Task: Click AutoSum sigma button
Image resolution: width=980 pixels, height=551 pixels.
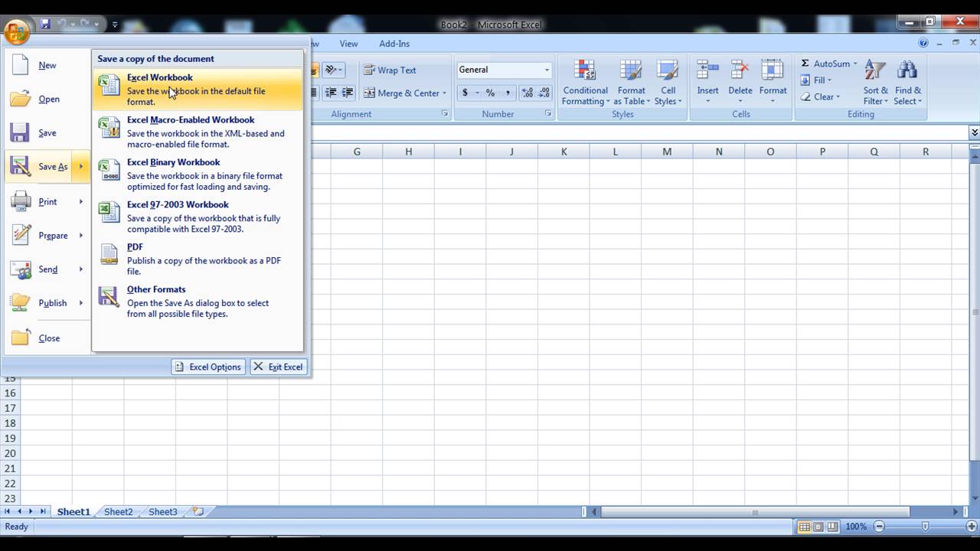Action: click(825, 64)
